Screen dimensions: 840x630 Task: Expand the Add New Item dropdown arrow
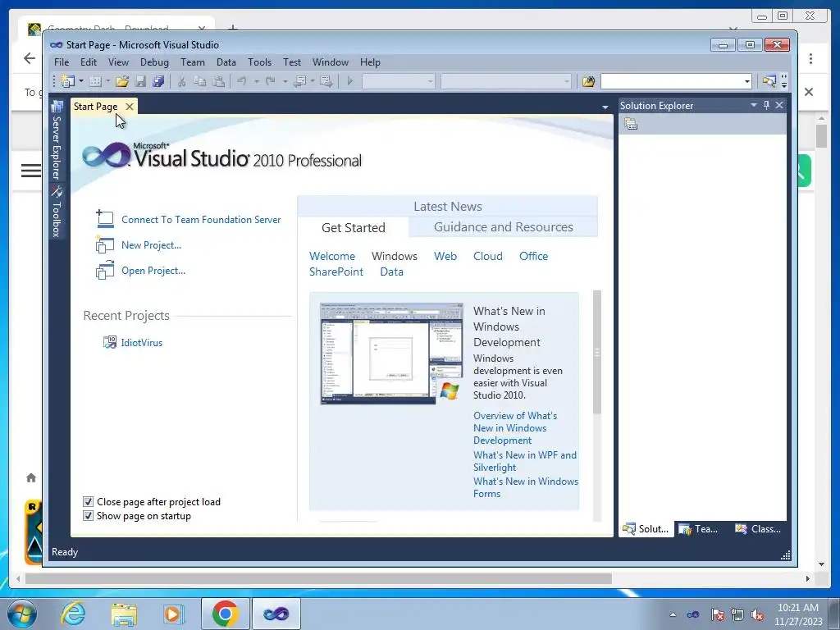pyautogui.click(x=107, y=81)
